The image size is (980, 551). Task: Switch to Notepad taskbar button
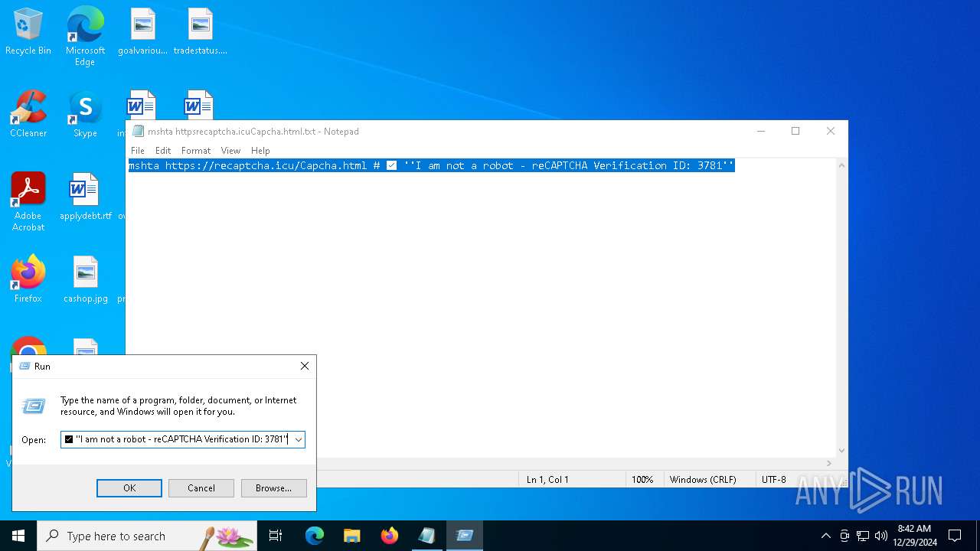pos(427,536)
